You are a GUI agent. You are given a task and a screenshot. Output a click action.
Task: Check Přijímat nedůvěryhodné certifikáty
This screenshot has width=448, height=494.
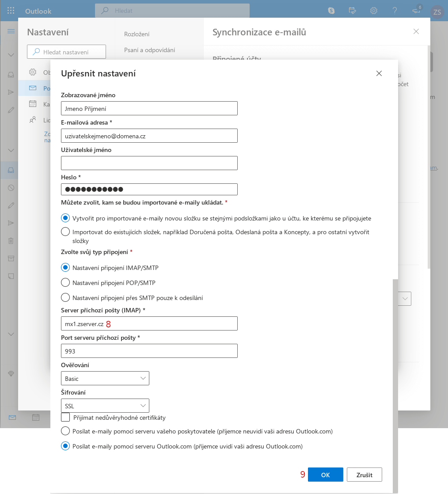coord(65,417)
